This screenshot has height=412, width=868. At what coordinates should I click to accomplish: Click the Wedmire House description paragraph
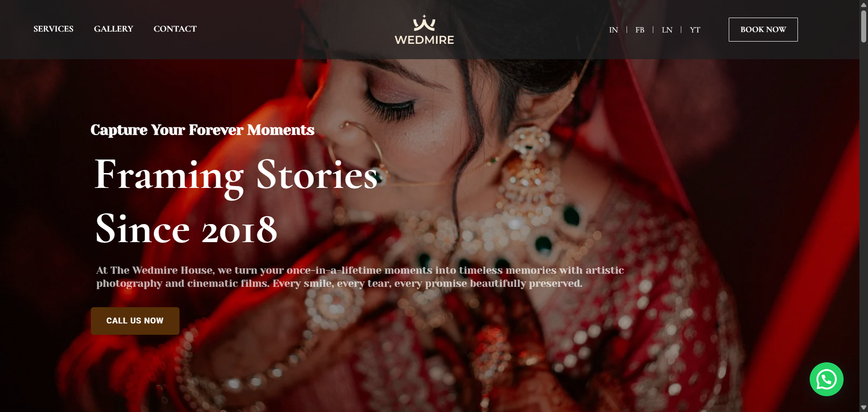360,276
